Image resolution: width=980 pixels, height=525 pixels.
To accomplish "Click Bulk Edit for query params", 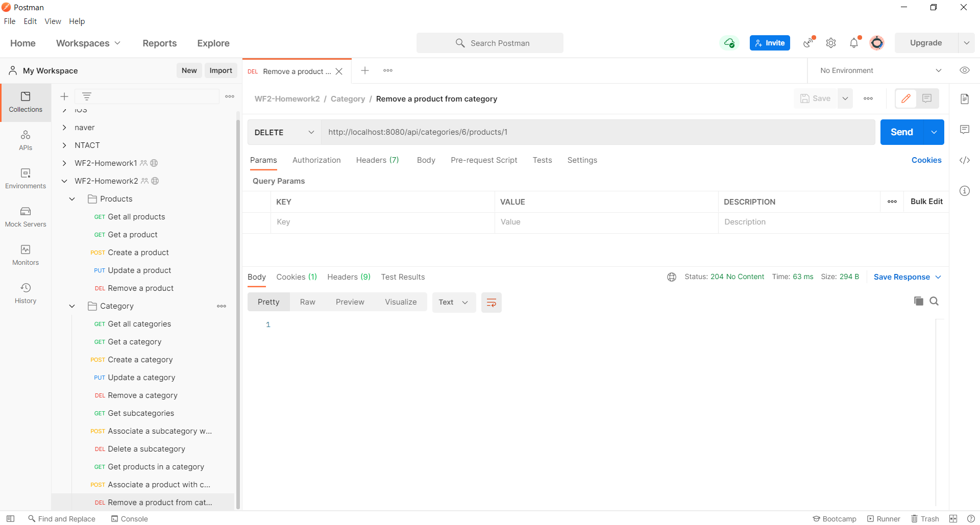I will click(926, 202).
